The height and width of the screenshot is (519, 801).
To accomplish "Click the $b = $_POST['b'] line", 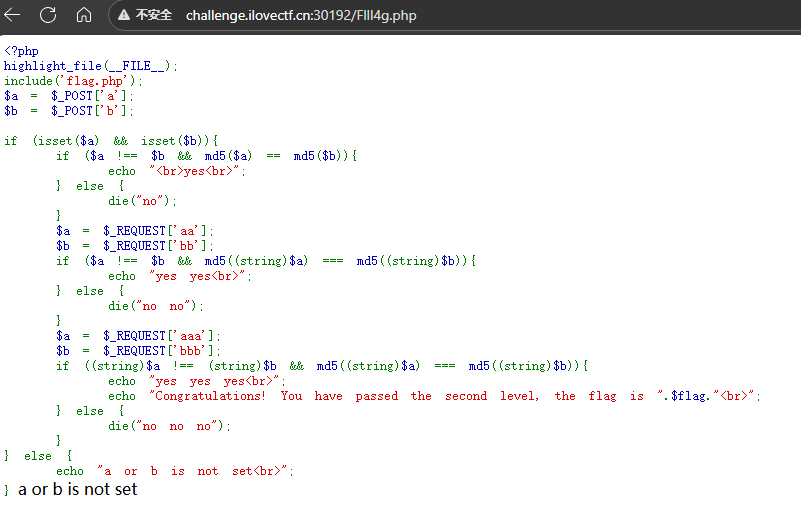I will 68,111.
